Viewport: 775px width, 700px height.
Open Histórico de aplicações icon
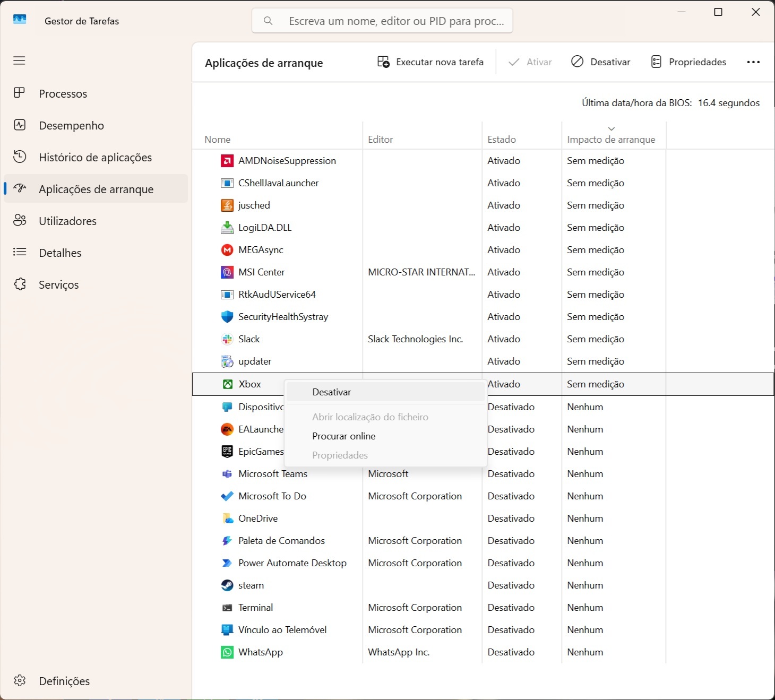pyautogui.click(x=20, y=157)
